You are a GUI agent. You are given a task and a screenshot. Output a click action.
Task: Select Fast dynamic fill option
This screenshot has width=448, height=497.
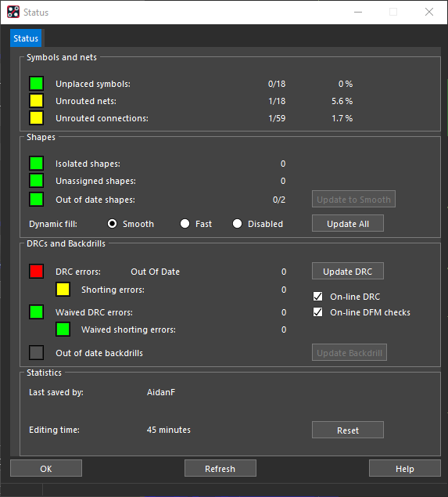click(x=185, y=224)
